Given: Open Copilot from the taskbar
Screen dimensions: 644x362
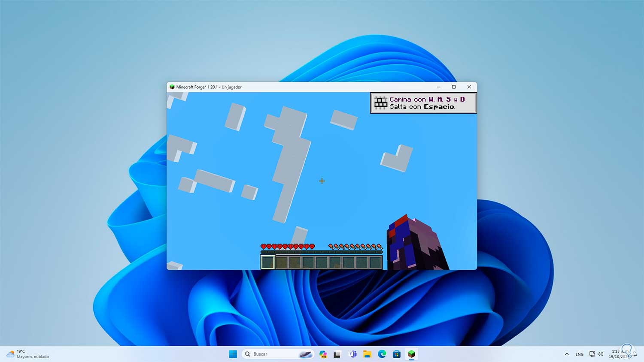Looking at the screenshot, I should tap(323, 354).
